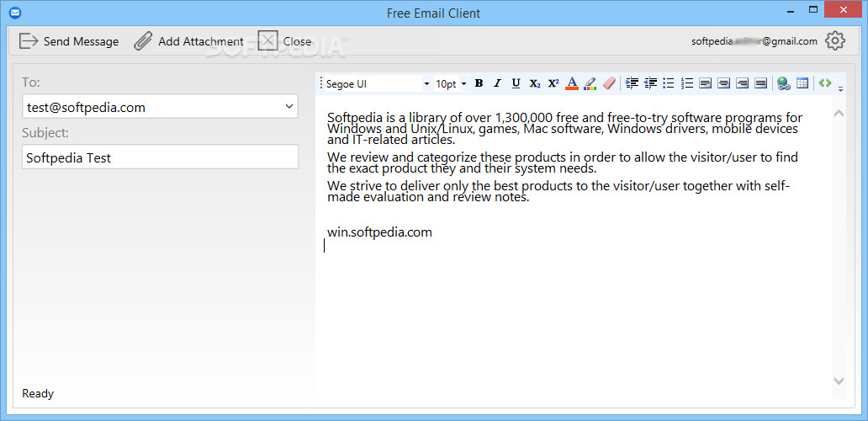This screenshot has height=421, width=868.
Task: Toggle italic formatting
Action: [x=497, y=83]
